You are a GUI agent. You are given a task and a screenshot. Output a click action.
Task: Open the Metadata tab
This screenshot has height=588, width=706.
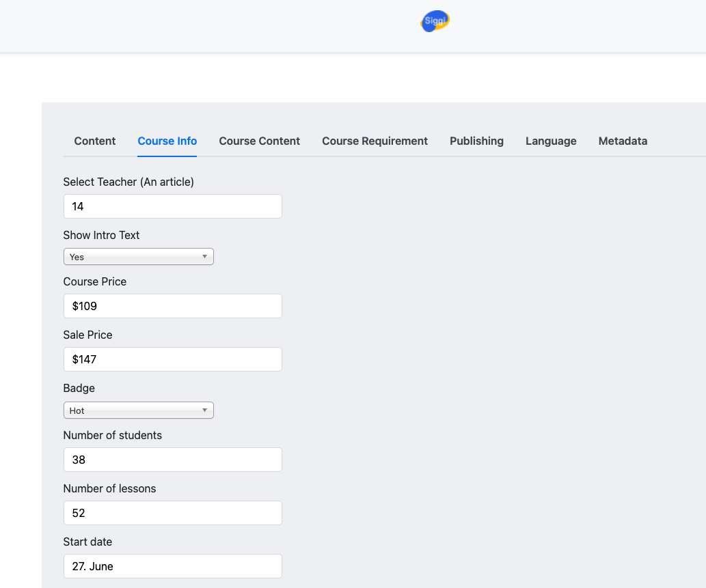[623, 141]
